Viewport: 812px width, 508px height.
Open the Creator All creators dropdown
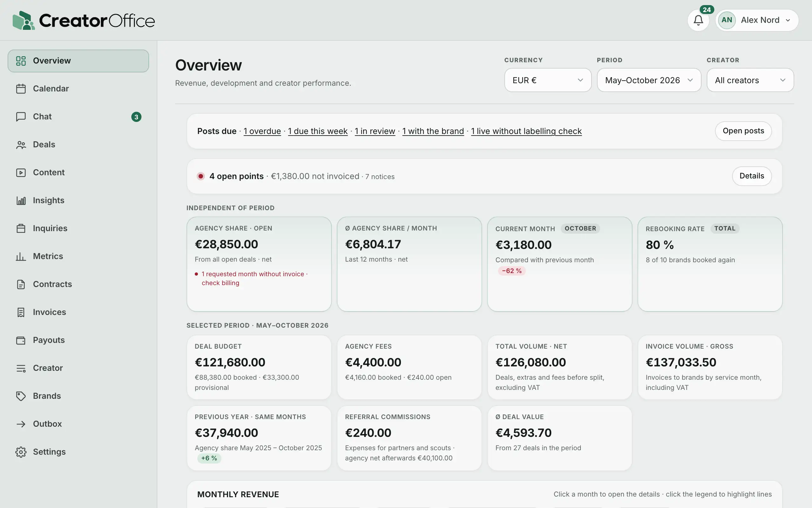[x=750, y=80]
